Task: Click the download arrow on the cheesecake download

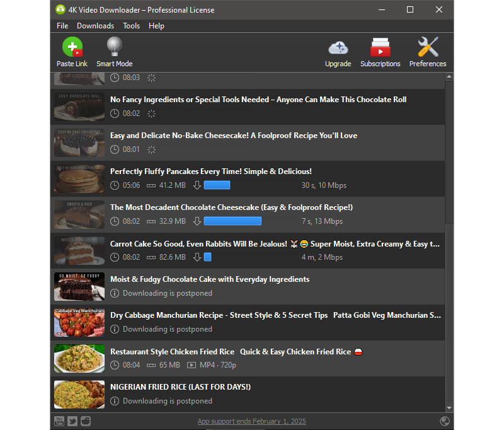Action: click(x=197, y=221)
